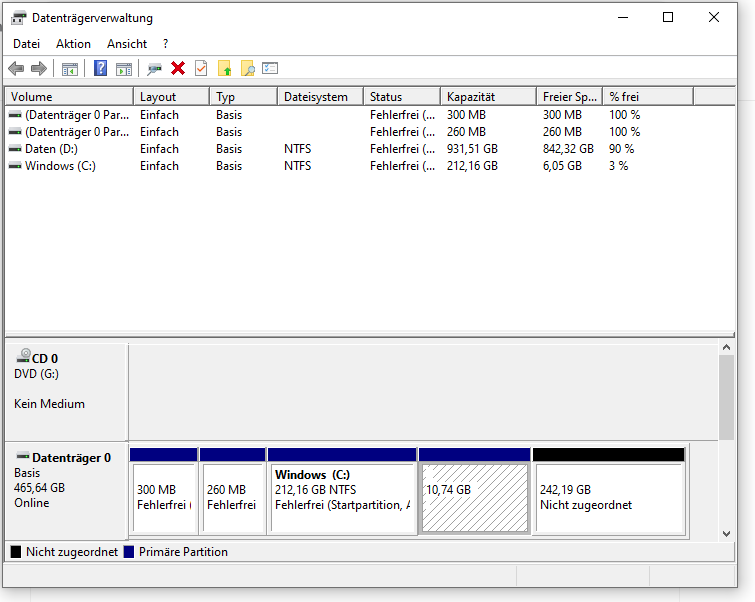The height and width of the screenshot is (602, 755).
Task: Select the 300 MB capacity cell
Action: [466, 115]
